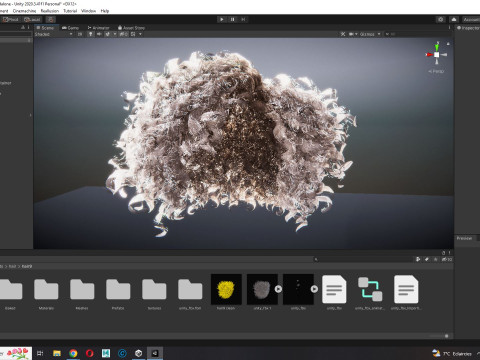The height and width of the screenshot is (360, 480).
Task: Click the Pause button in the toolbar
Action: [x=232, y=19]
